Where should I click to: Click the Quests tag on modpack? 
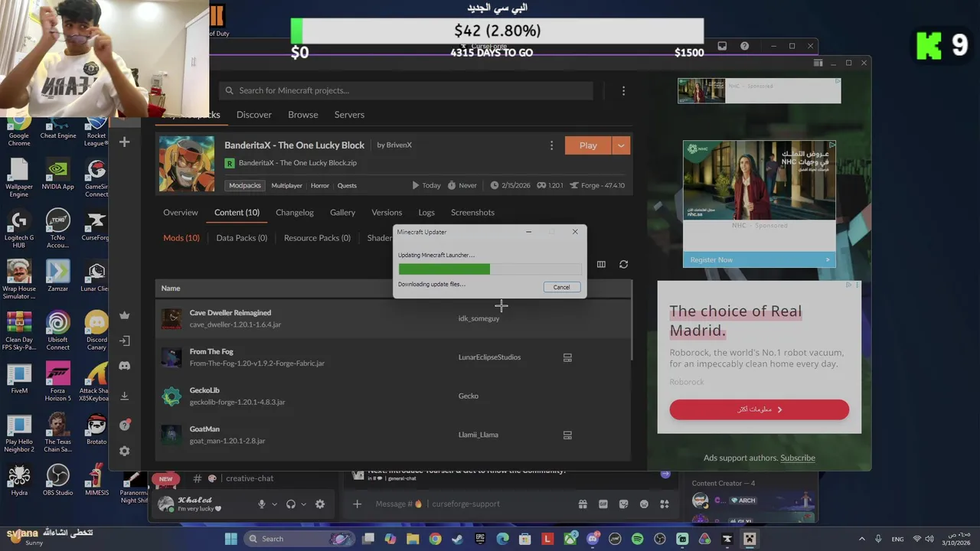[347, 185]
